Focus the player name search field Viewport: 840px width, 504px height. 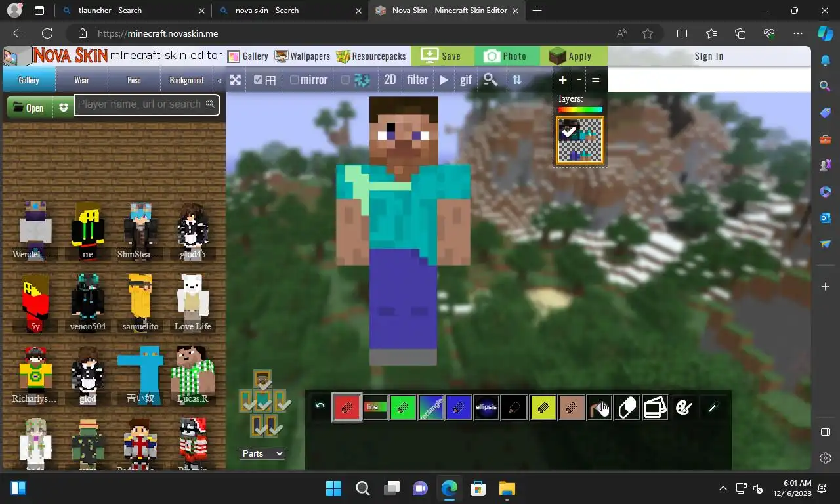[146, 104]
